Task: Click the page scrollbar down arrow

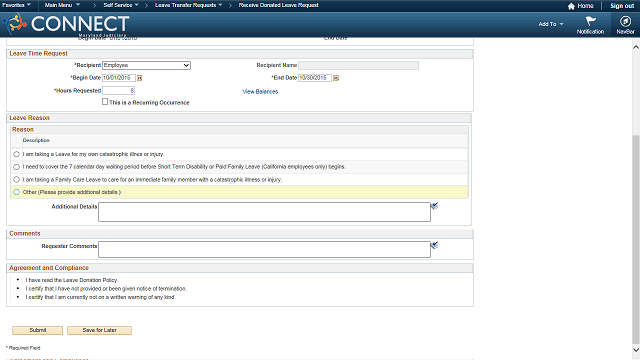Action: tap(636, 350)
